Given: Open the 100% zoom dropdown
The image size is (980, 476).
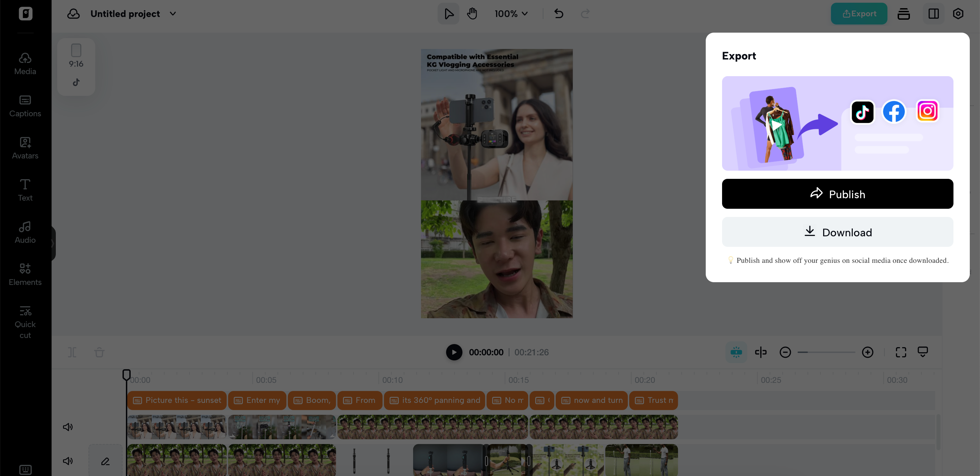Looking at the screenshot, I should 511,14.
